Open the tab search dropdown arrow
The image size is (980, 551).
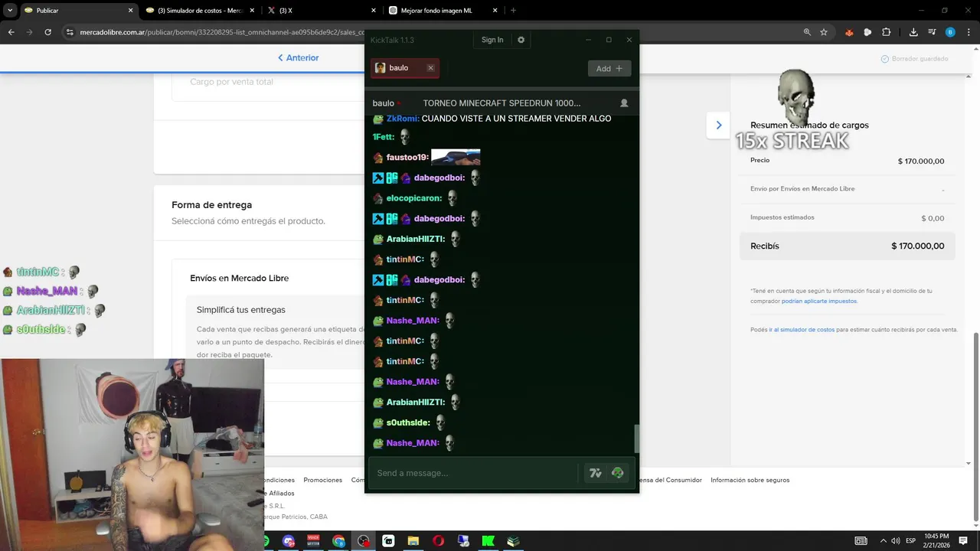click(9, 11)
